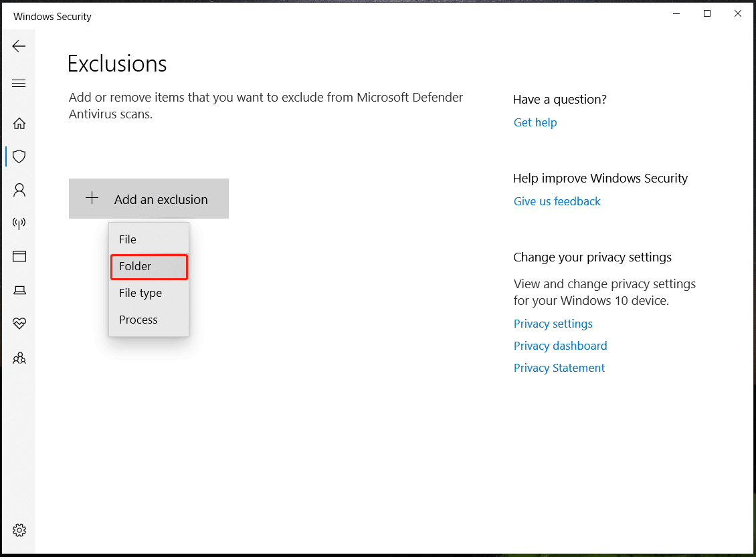Go back using the back arrow

click(x=19, y=46)
